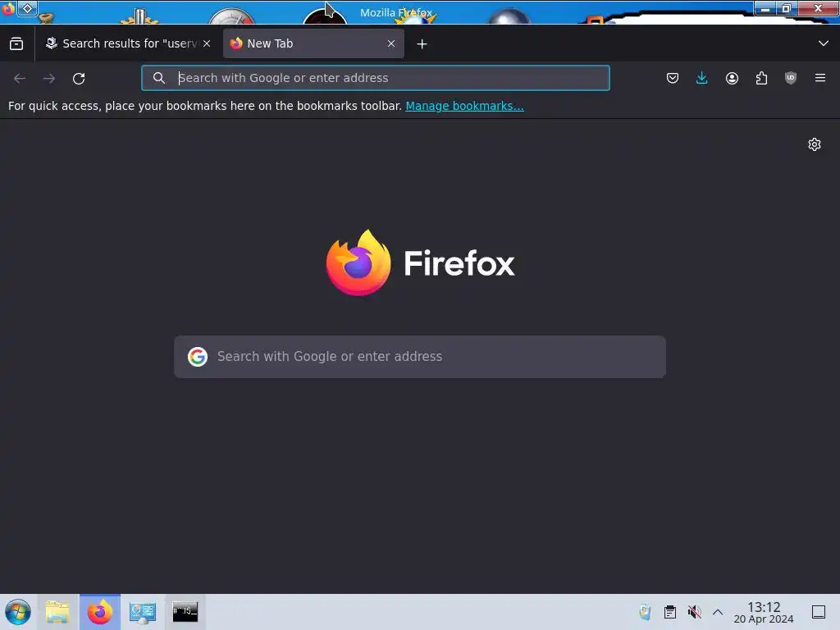Minimize the Mozilla Firefox window
The width and height of the screenshot is (840, 630).
click(x=765, y=8)
